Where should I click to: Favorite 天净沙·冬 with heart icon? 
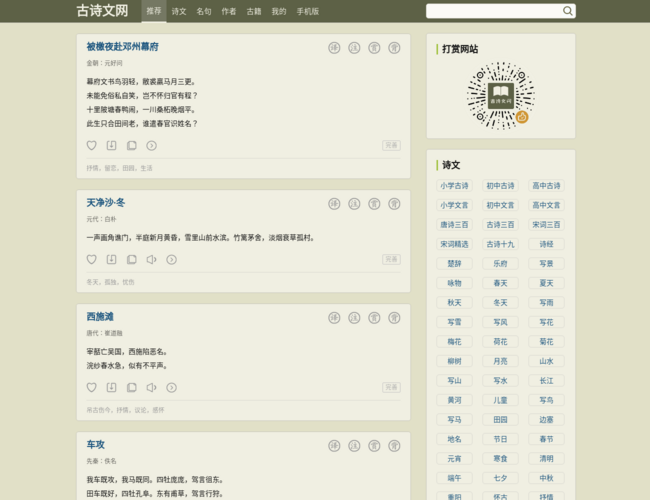92,260
